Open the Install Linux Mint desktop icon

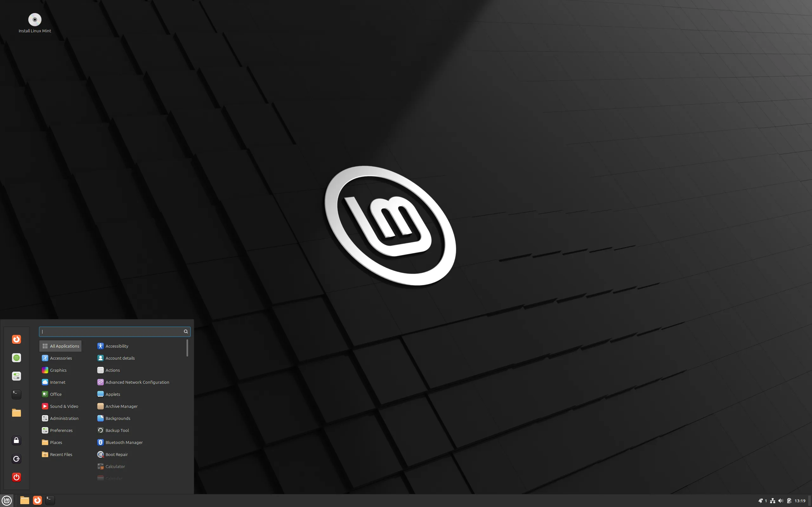tap(35, 19)
